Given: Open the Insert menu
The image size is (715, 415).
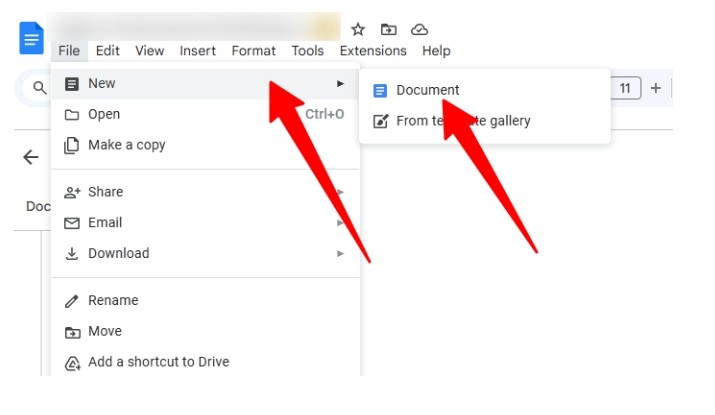Looking at the screenshot, I should [x=197, y=51].
